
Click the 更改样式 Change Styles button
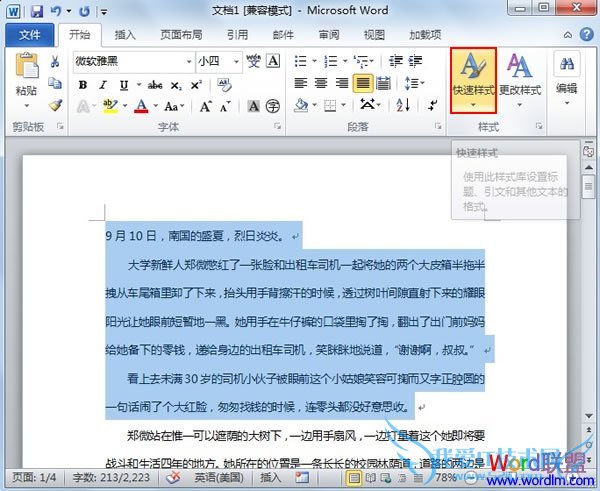520,81
